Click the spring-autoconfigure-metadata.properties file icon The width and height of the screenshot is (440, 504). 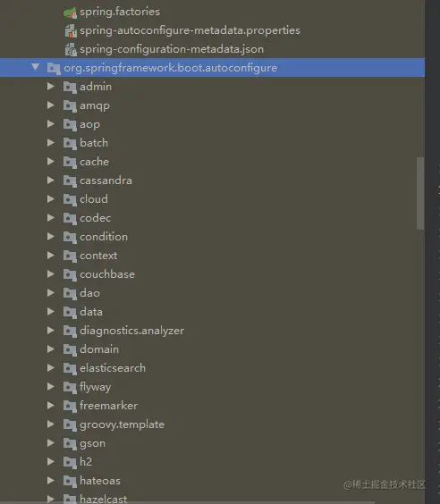[x=71, y=31]
